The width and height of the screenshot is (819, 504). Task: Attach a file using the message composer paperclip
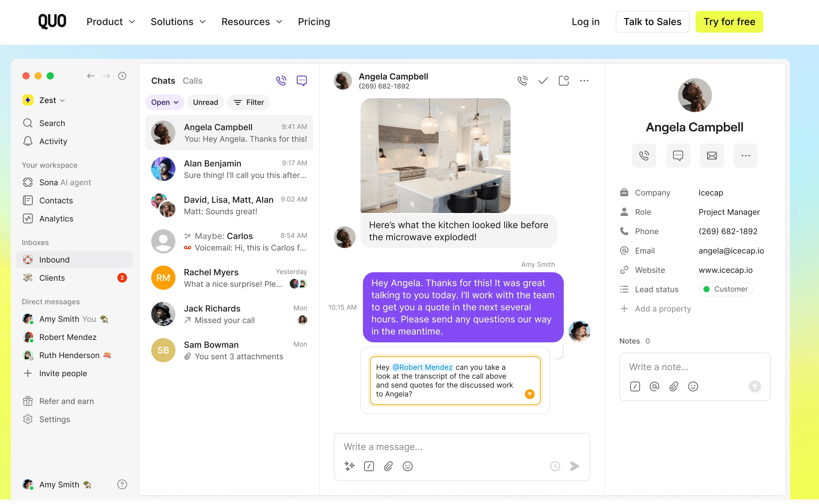pos(388,466)
